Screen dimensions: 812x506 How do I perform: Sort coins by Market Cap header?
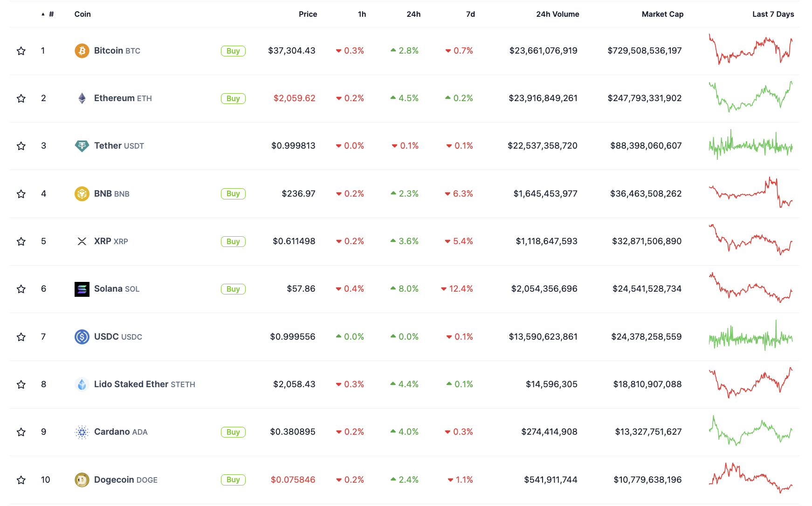pyautogui.click(x=662, y=14)
